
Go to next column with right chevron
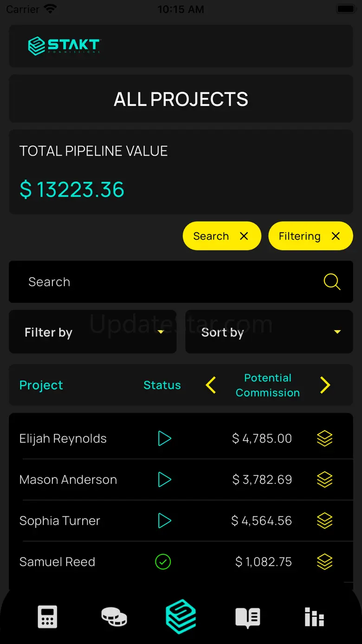point(325,385)
